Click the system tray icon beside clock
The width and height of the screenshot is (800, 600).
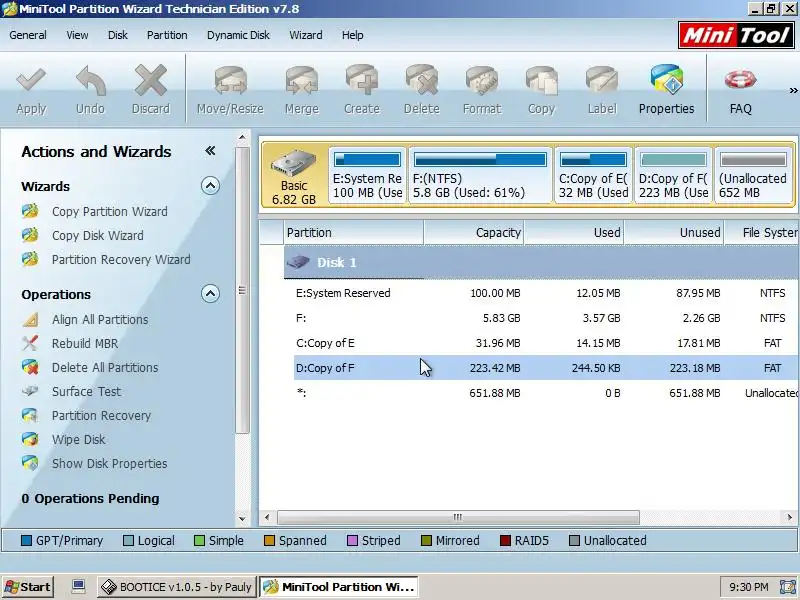click(786, 587)
